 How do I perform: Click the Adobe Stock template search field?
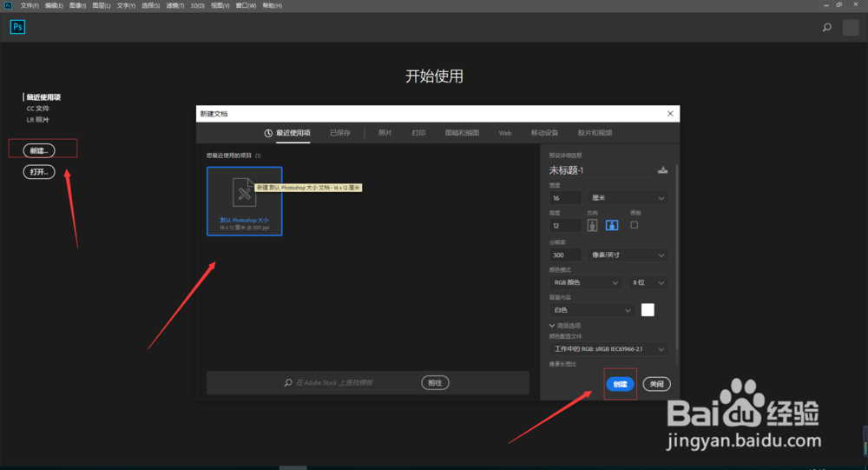(x=357, y=383)
